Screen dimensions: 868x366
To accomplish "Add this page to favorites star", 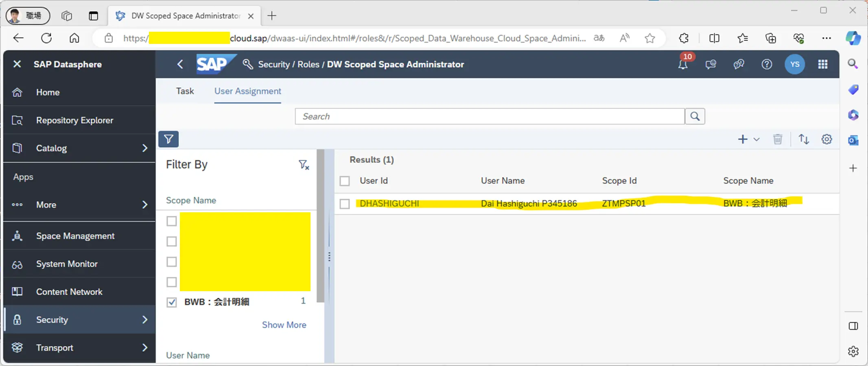I will [x=650, y=38].
